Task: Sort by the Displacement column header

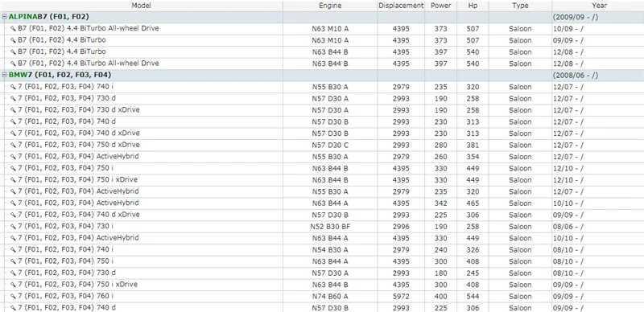Action: (x=401, y=6)
